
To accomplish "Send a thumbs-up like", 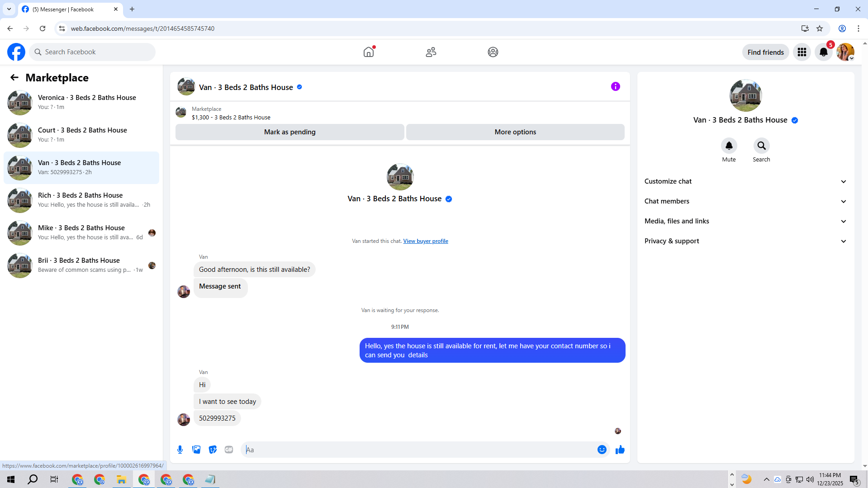I will pyautogui.click(x=620, y=450).
